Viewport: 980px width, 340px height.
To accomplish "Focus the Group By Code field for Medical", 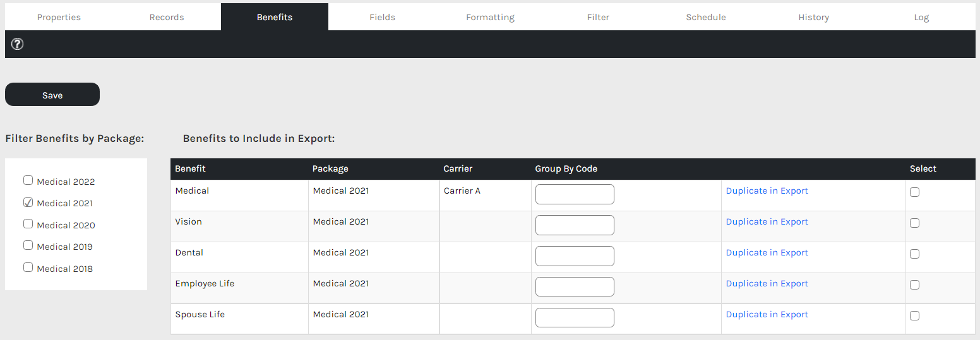I will [575, 194].
